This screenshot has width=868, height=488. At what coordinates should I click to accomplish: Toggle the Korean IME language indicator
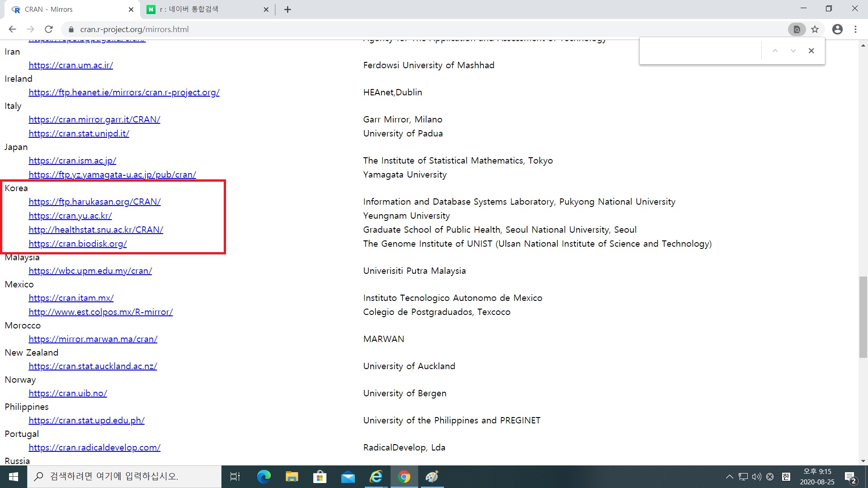click(786, 477)
